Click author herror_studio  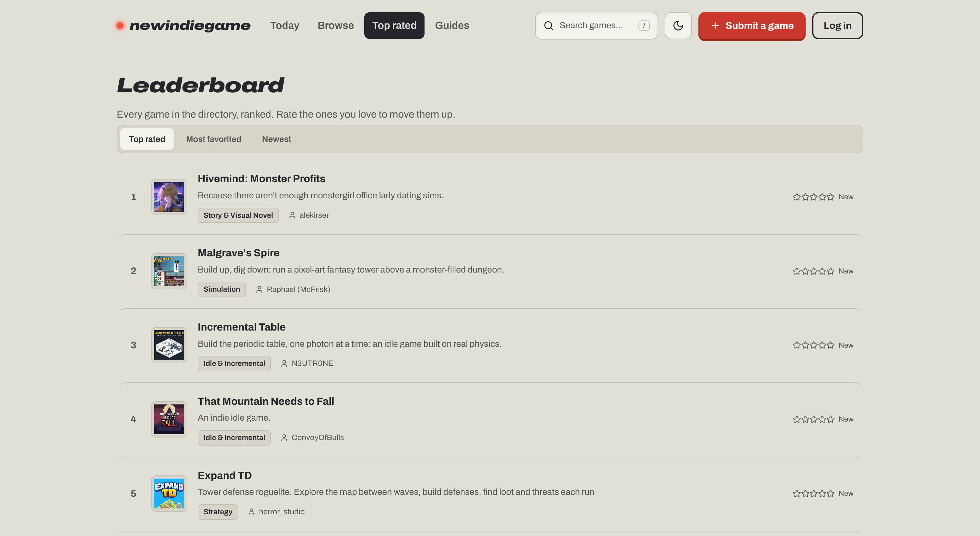282,512
